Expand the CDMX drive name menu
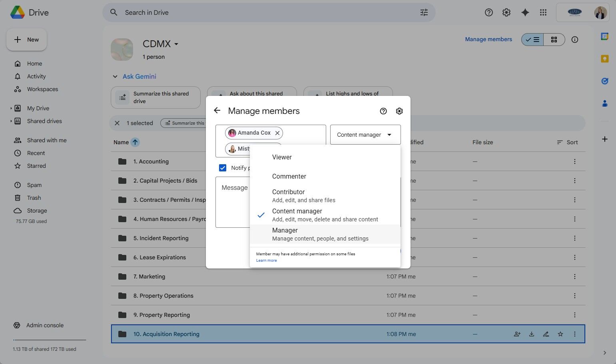 [x=176, y=44]
